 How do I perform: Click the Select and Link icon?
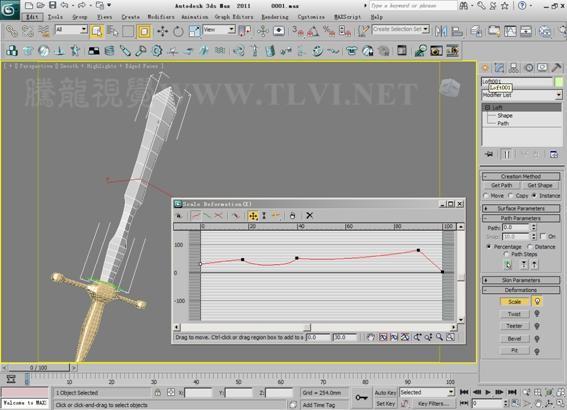[12, 31]
